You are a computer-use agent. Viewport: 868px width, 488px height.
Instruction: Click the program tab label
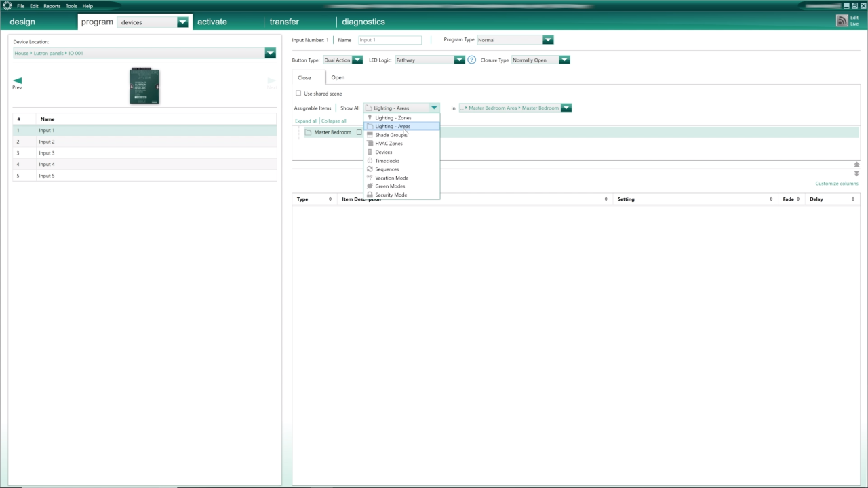pyautogui.click(x=97, y=22)
